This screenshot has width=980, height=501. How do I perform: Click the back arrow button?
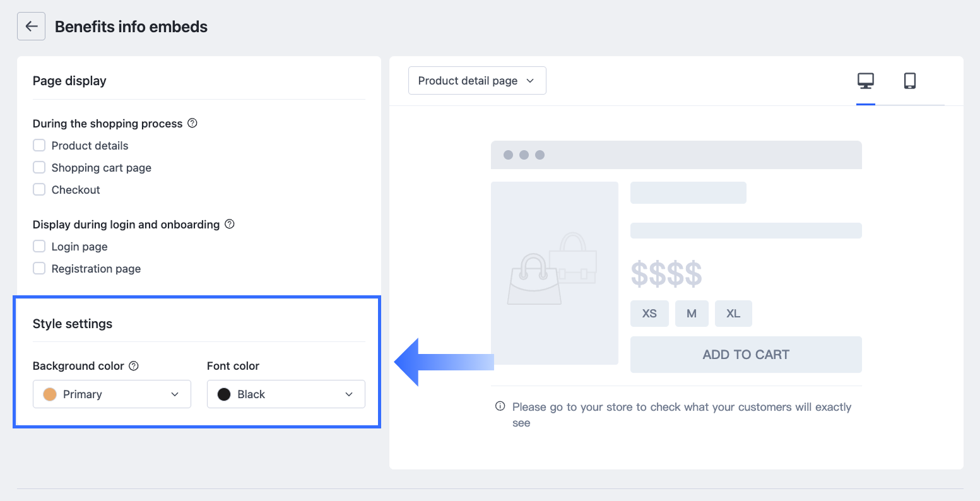tap(31, 27)
